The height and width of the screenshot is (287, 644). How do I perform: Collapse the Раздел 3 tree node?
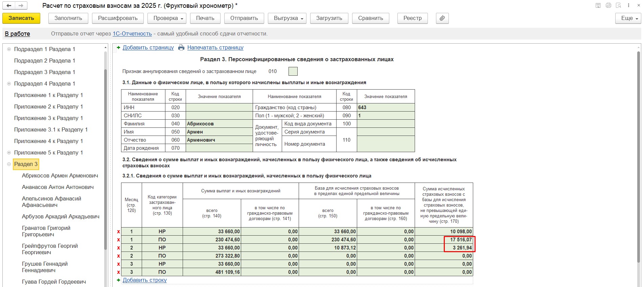9,164
